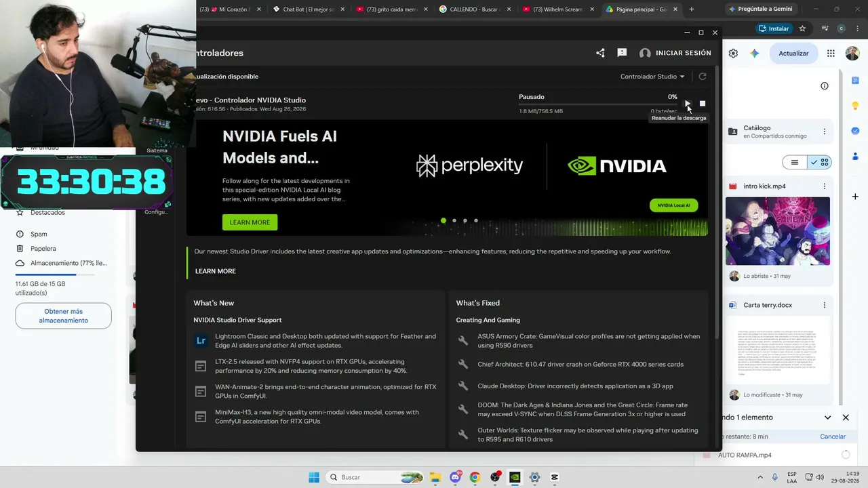Image resolution: width=868 pixels, height=488 pixels.
Task: Switch to the Wilhelm Scream YouTube tab
Action: (558, 9)
